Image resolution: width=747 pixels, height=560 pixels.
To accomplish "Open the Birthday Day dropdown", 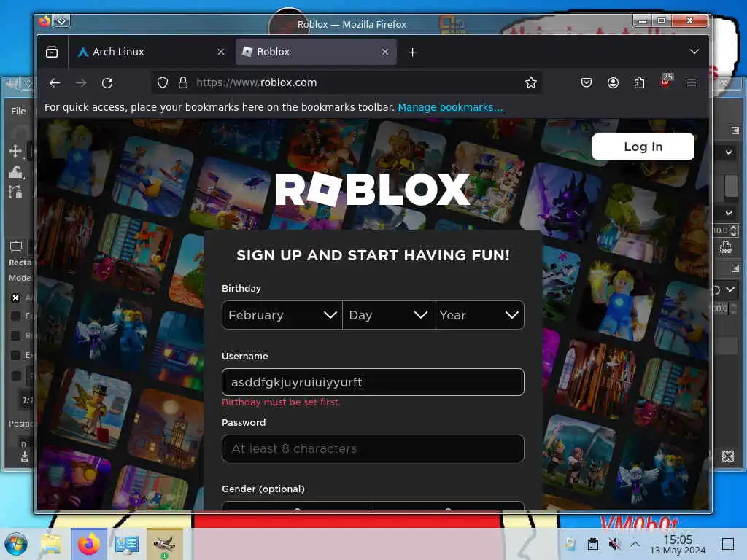I will (x=387, y=315).
